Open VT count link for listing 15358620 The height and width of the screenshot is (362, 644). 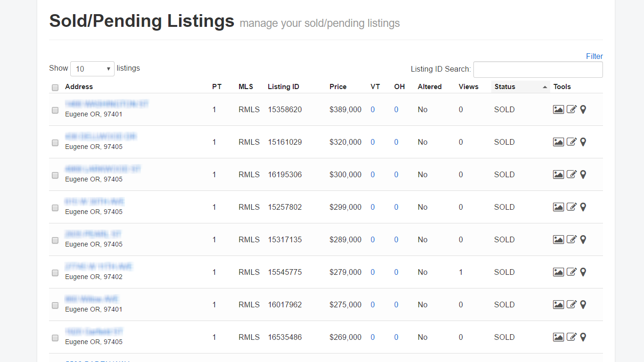point(372,109)
